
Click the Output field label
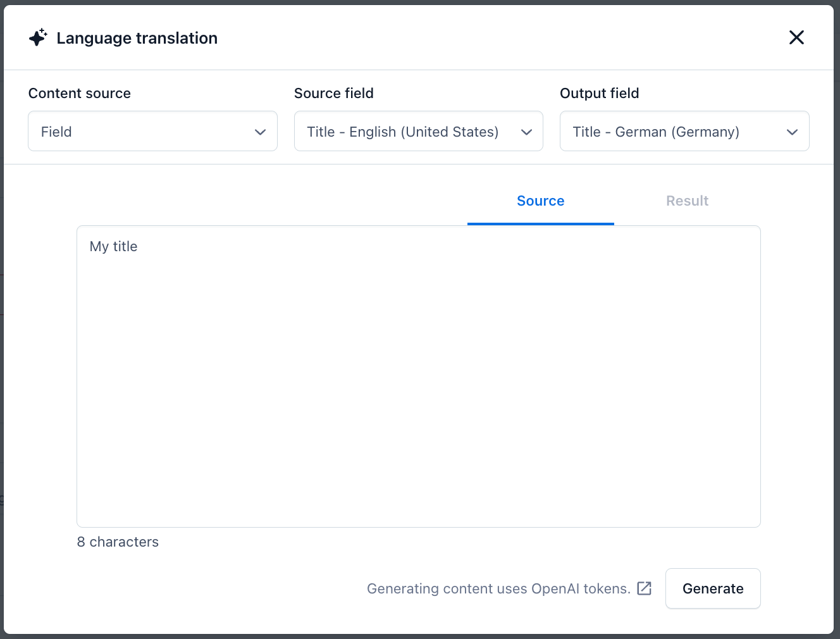point(599,93)
